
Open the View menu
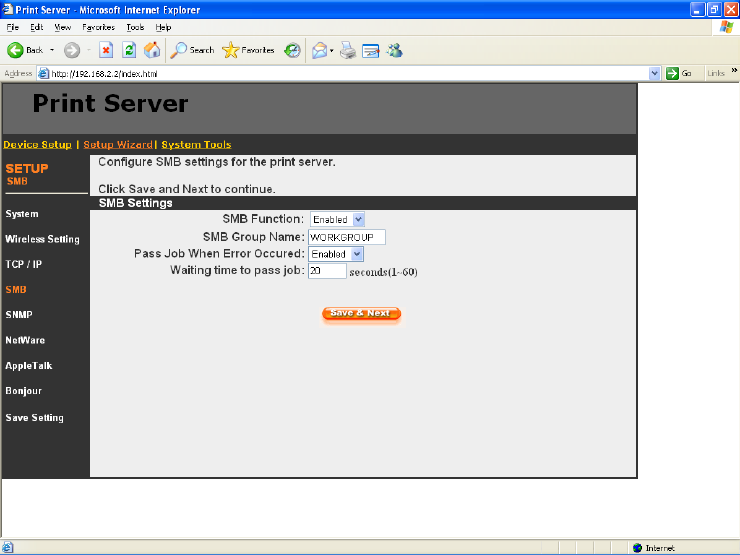click(62, 27)
